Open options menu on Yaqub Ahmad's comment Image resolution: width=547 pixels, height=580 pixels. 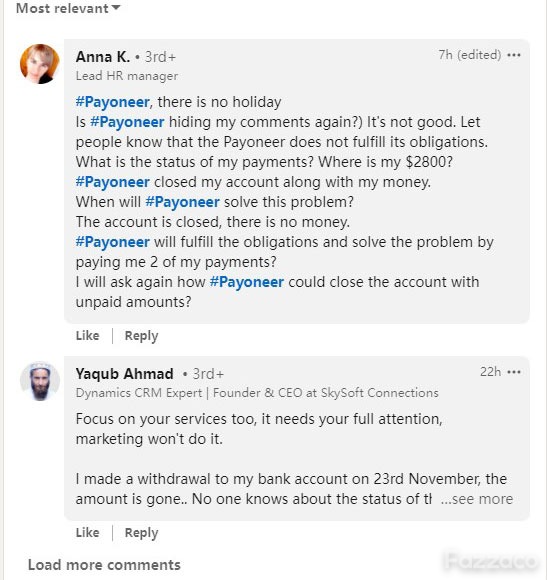514,372
